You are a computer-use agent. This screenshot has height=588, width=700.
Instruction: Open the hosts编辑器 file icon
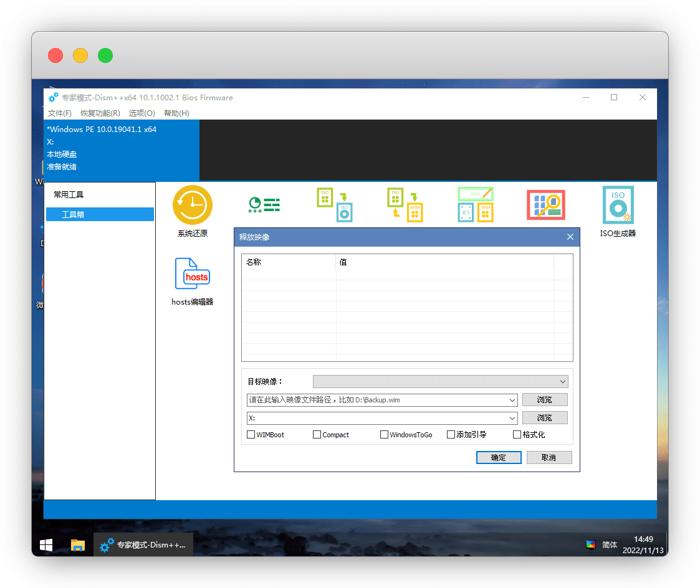coord(192,274)
